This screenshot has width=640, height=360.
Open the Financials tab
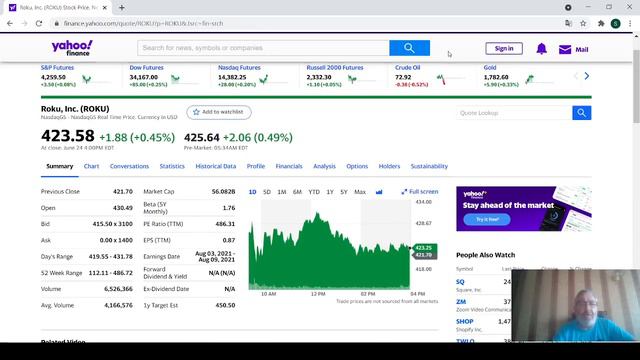coord(289,166)
